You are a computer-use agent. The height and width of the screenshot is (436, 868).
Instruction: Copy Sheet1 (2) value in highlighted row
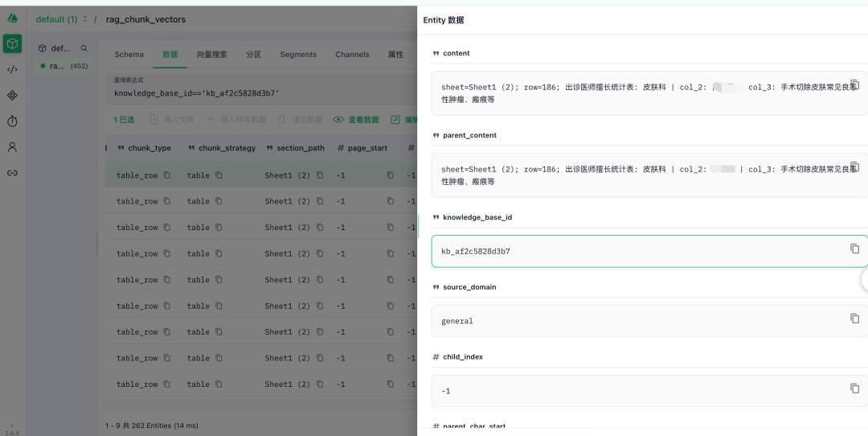click(x=319, y=175)
